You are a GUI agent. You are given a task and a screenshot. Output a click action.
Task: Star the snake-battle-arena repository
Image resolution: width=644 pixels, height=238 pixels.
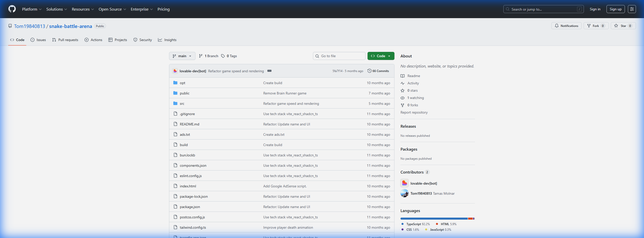[623, 26]
